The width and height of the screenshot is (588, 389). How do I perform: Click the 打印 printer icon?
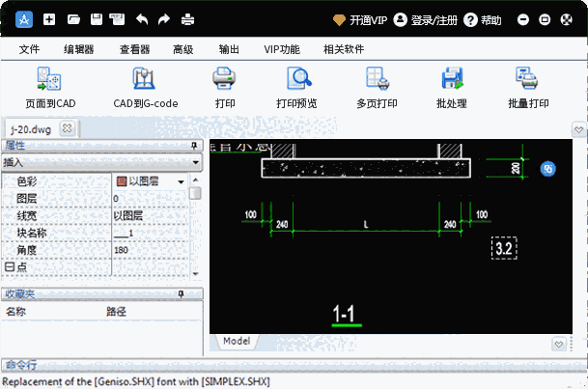[x=224, y=79]
